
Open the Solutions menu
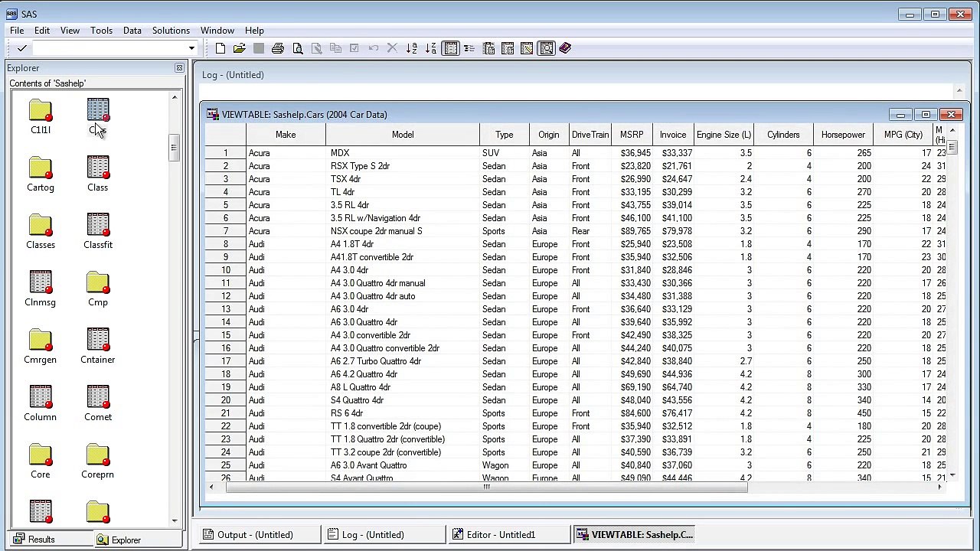(171, 31)
